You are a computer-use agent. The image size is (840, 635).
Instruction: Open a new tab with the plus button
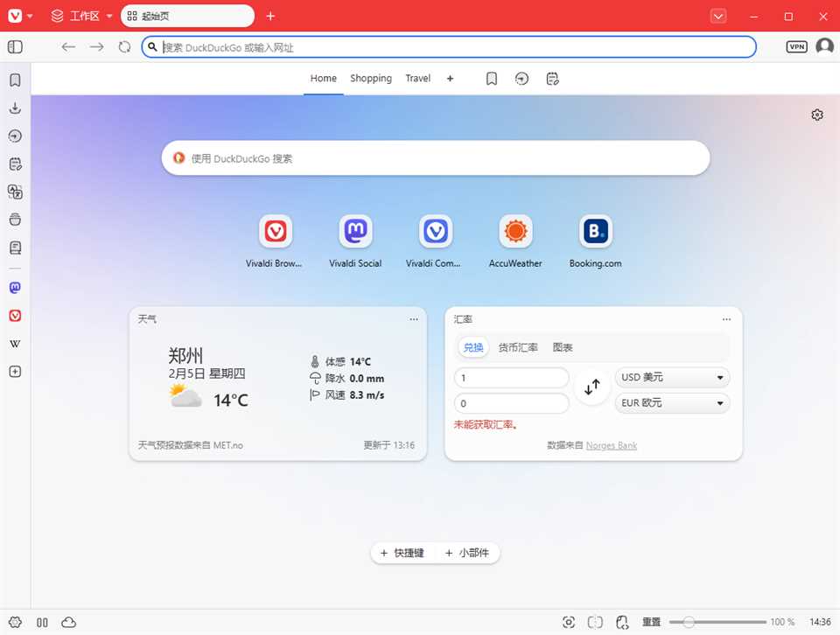click(x=270, y=16)
